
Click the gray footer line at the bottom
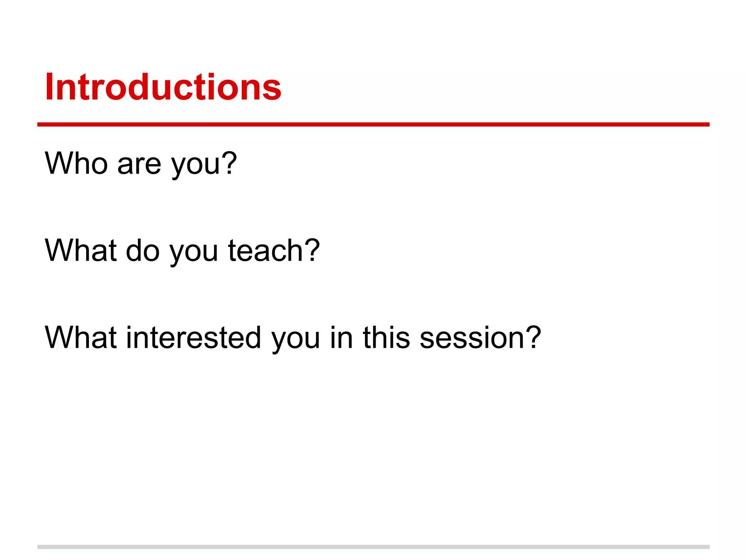(373, 547)
